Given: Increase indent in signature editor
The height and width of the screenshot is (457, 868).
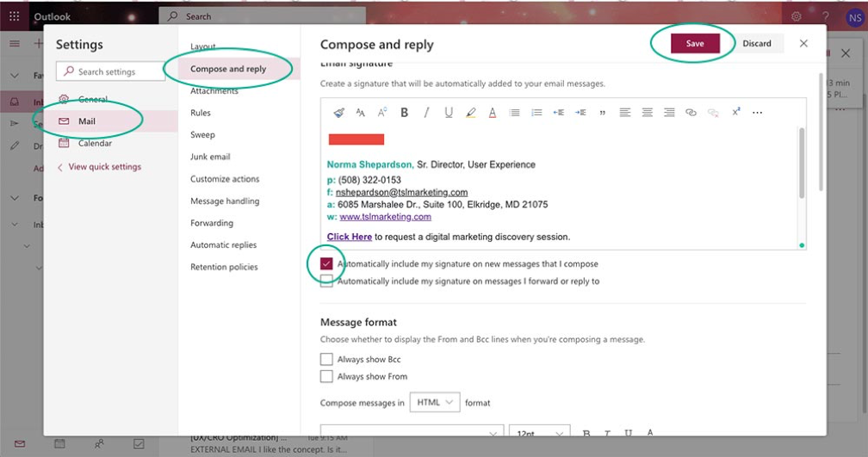Looking at the screenshot, I should (x=580, y=112).
